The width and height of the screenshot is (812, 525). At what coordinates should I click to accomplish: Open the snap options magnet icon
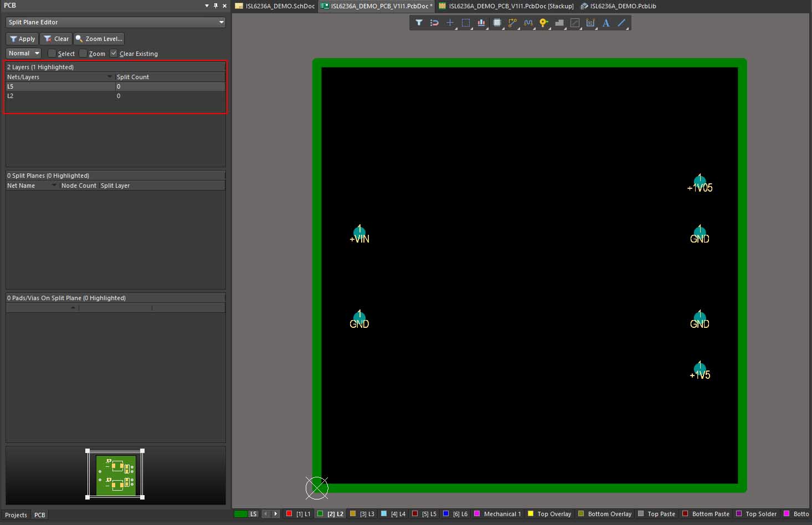[434, 23]
